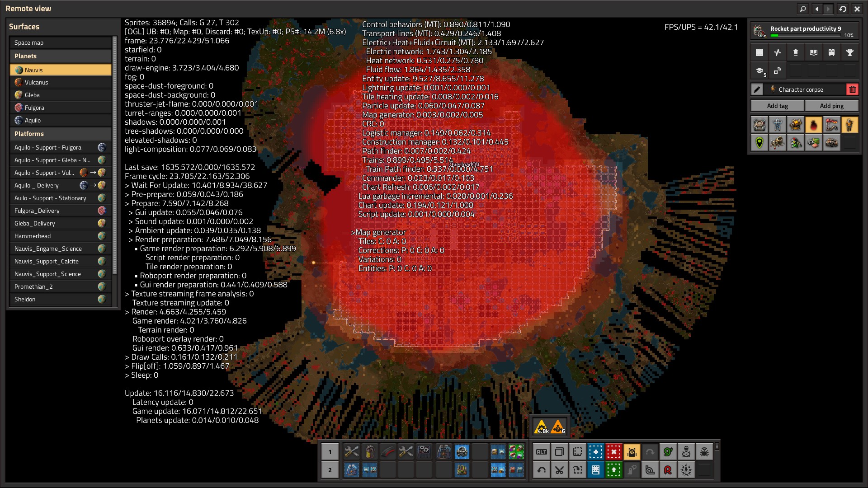Expand the shortcut bar three-dot menu
The image size is (868, 488).
[x=717, y=446]
